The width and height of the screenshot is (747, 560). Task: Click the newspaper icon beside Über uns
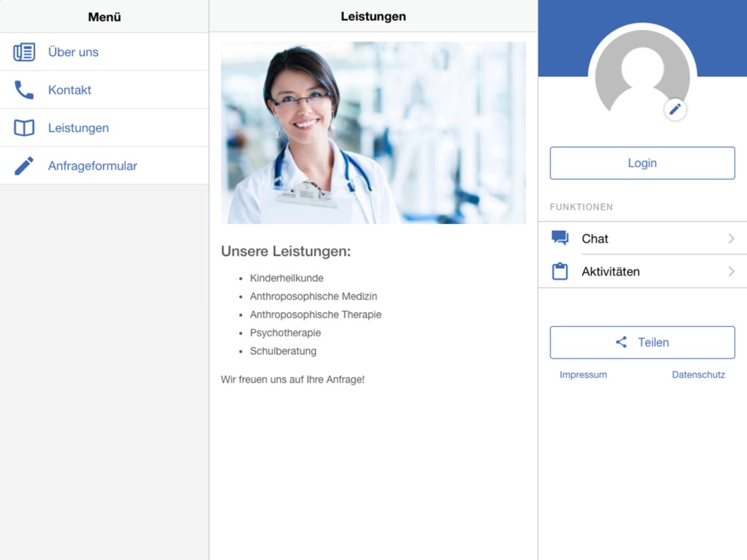click(x=24, y=52)
